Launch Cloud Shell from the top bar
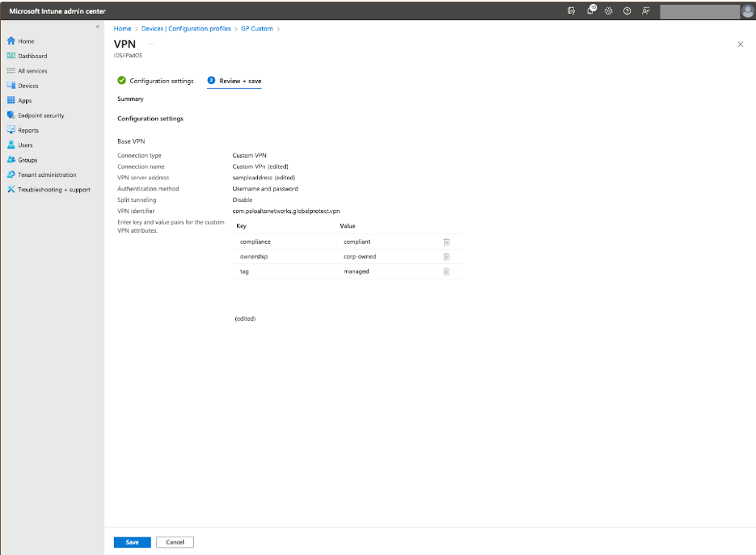The height and width of the screenshot is (555, 756). pyautogui.click(x=572, y=11)
